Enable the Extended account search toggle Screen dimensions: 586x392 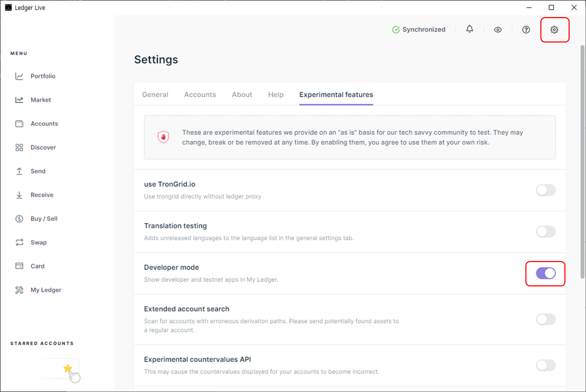pyautogui.click(x=546, y=319)
